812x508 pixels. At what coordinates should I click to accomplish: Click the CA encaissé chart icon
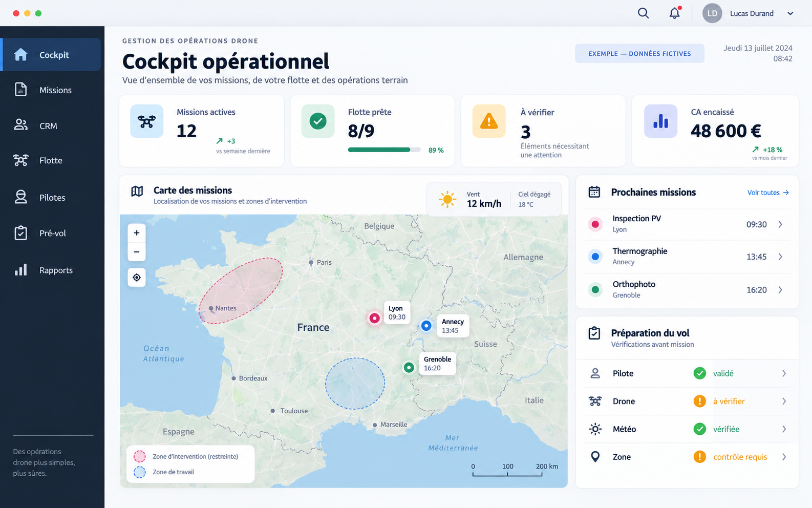(660, 121)
